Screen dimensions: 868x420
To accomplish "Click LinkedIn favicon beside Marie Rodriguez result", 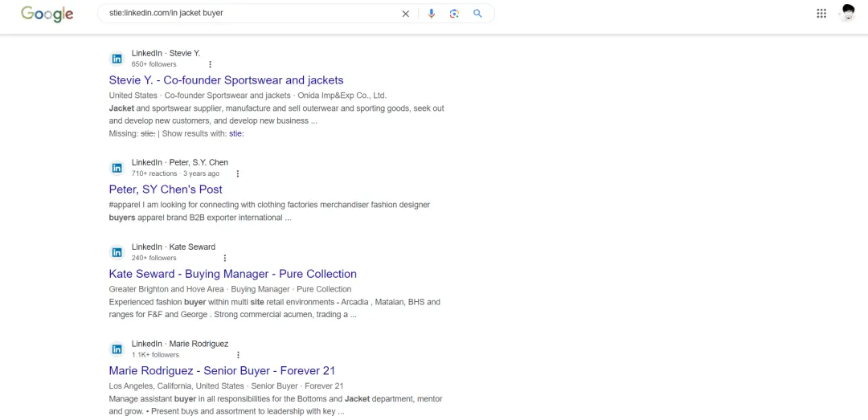I will click(x=117, y=349).
